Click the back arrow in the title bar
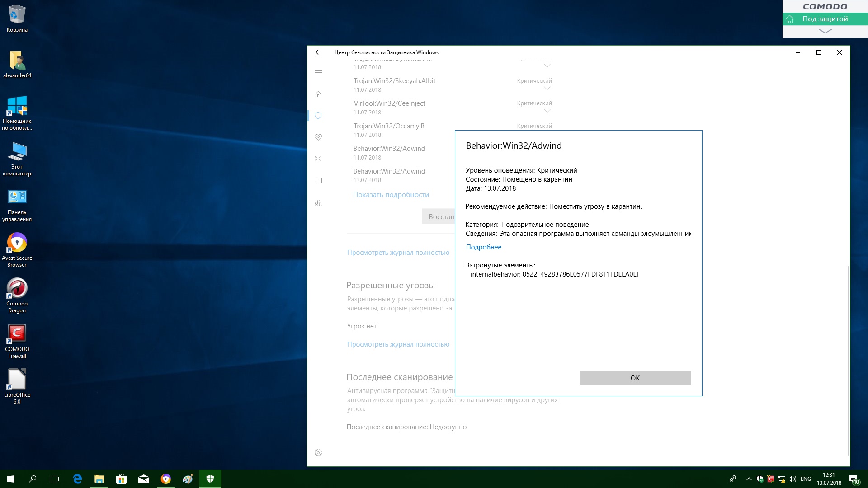The image size is (868, 488). pyautogui.click(x=318, y=52)
